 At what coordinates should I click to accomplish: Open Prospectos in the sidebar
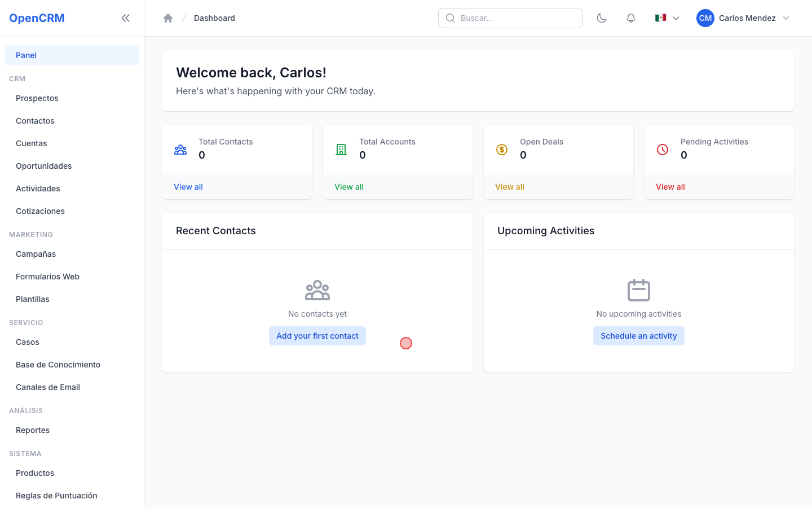pyautogui.click(x=72, y=98)
